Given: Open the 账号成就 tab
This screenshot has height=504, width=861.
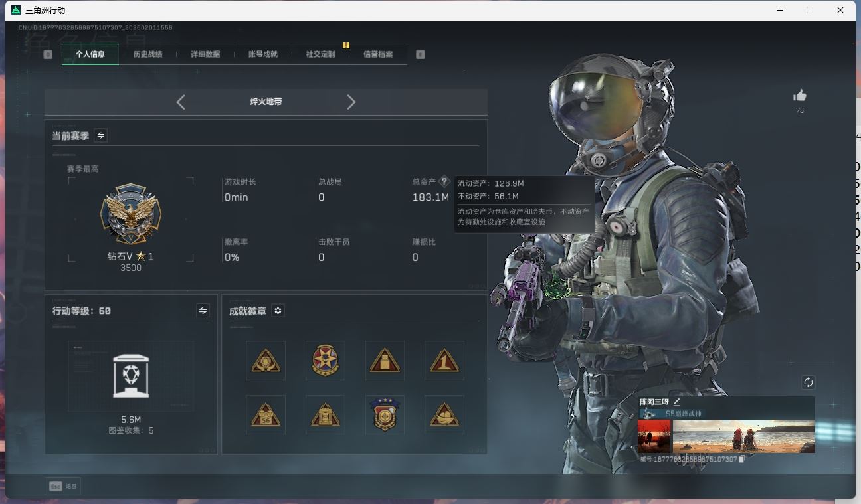Looking at the screenshot, I should (x=262, y=54).
